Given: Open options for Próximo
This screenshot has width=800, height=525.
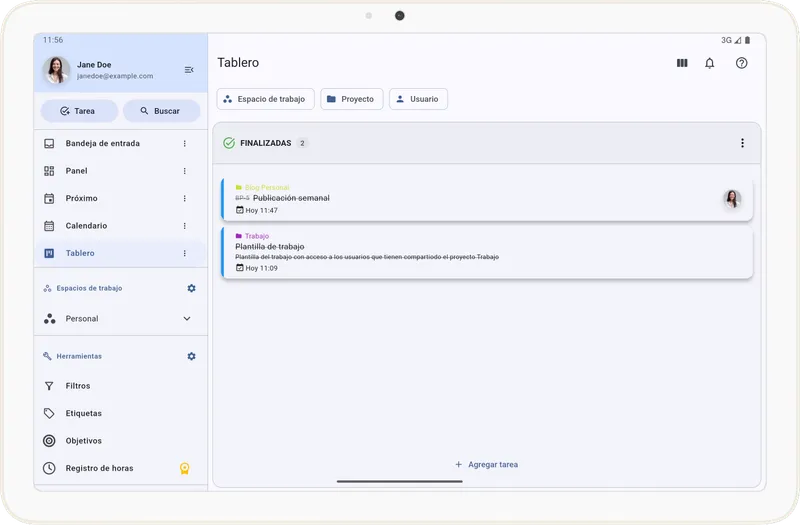Looking at the screenshot, I should 185,198.
